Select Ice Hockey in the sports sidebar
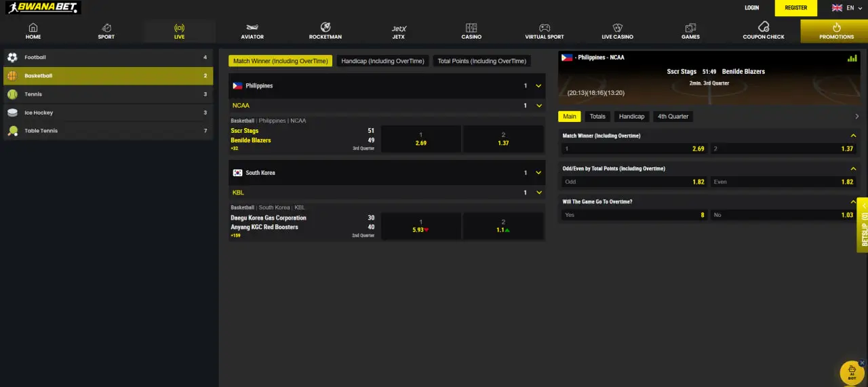 tap(108, 113)
